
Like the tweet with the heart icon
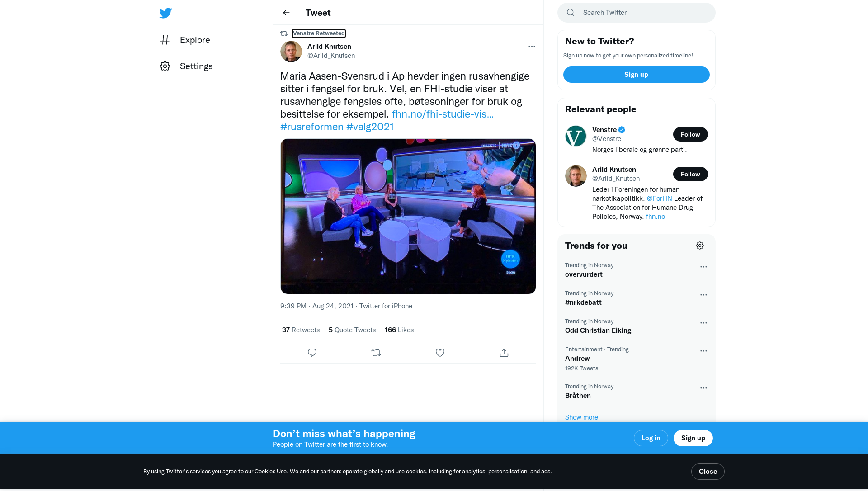pyautogui.click(x=440, y=353)
